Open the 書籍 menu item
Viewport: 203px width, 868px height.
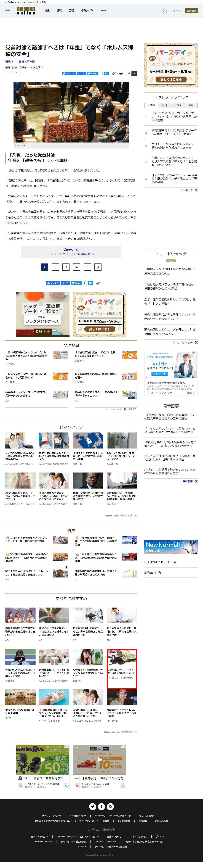coord(71,10)
